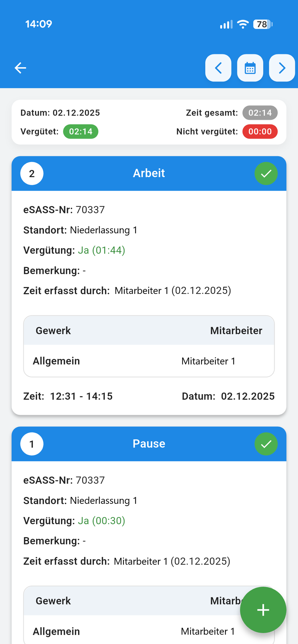Tap Mitarbeiter 1 in the Arbeit table
Image resolution: width=298 pixels, height=644 pixels.
coord(208,361)
